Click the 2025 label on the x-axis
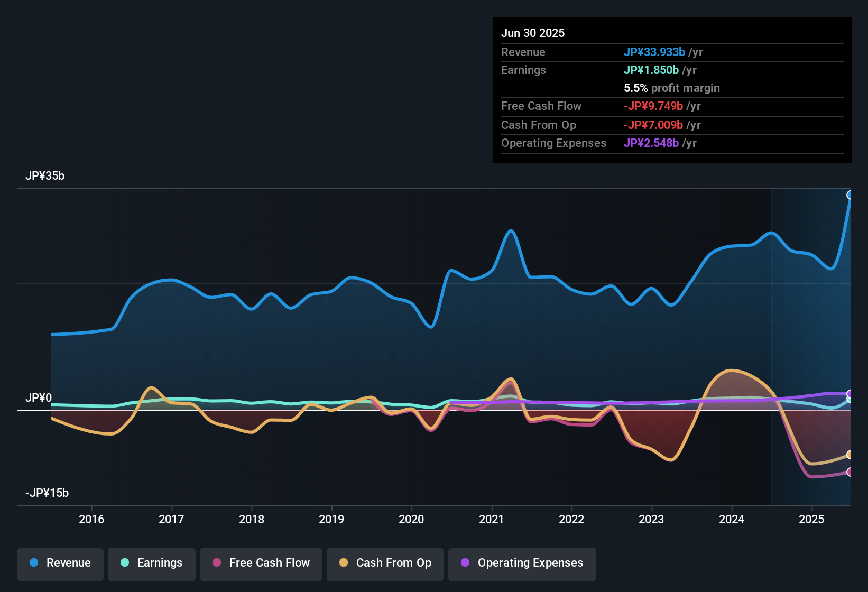The image size is (868, 592). tap(810, 520)
